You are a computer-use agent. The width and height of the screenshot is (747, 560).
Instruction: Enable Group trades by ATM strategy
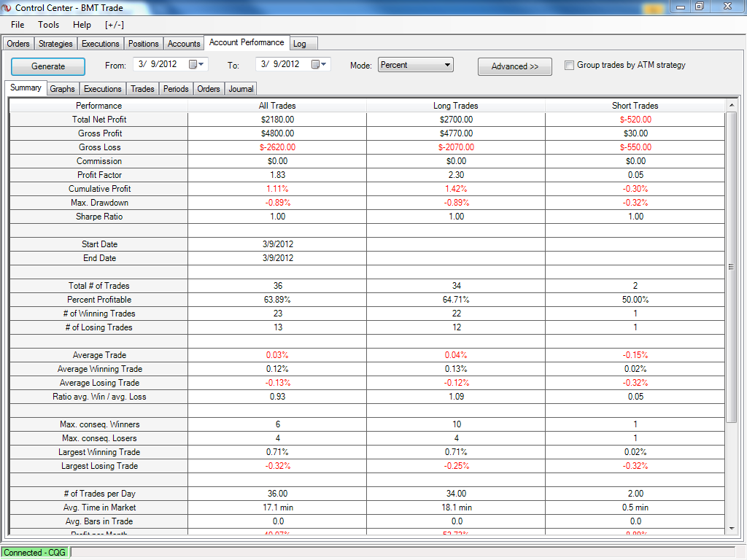[569, 65]
